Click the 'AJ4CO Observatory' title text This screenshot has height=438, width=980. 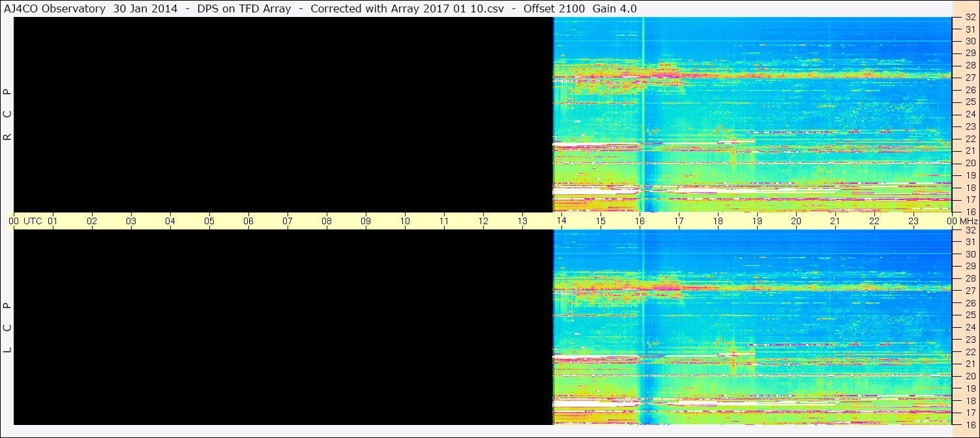(55, 8)
